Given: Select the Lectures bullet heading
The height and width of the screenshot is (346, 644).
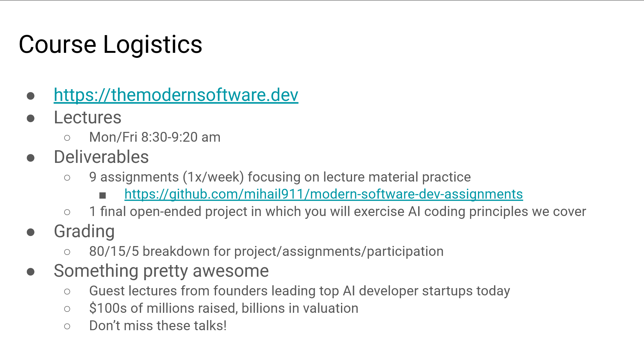Looking at the screenshot, I should tap(88, 118).
